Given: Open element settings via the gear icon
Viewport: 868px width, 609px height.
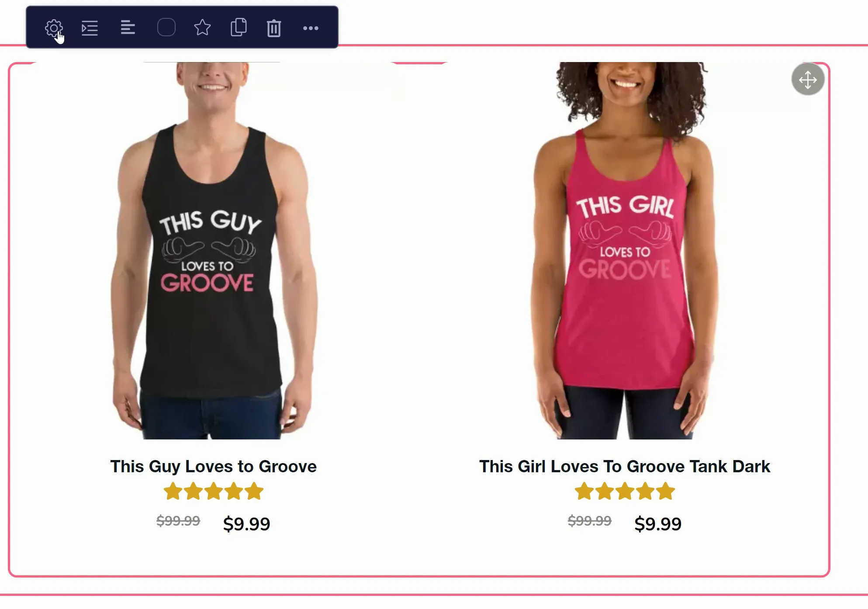Looking at the screenshot, I should (x=54, y=28).
